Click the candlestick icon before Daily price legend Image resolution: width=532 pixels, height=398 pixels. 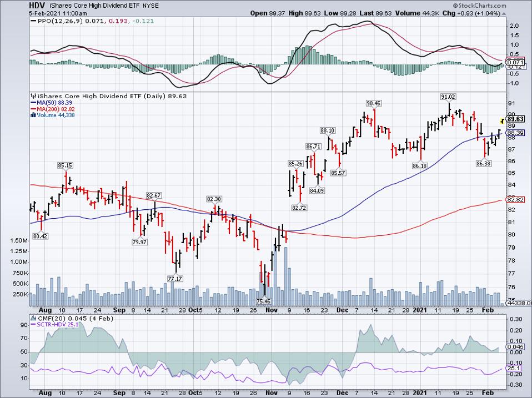33,96
